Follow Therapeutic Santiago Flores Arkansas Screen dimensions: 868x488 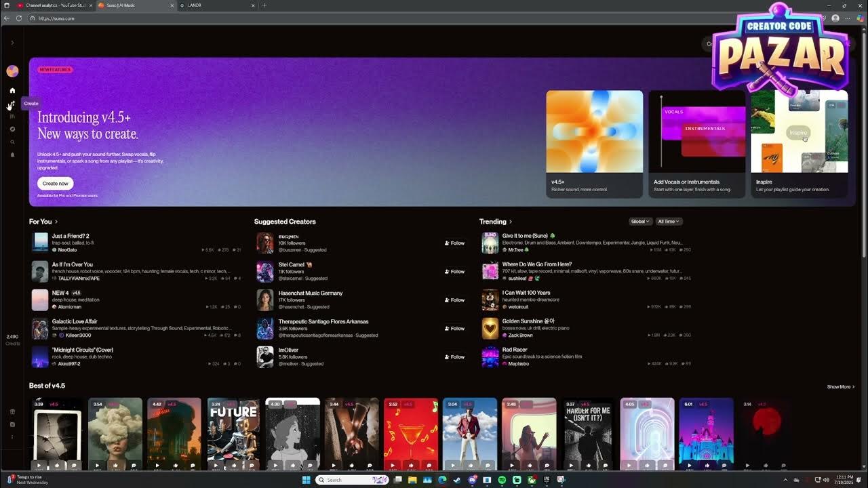click(455, 328)
